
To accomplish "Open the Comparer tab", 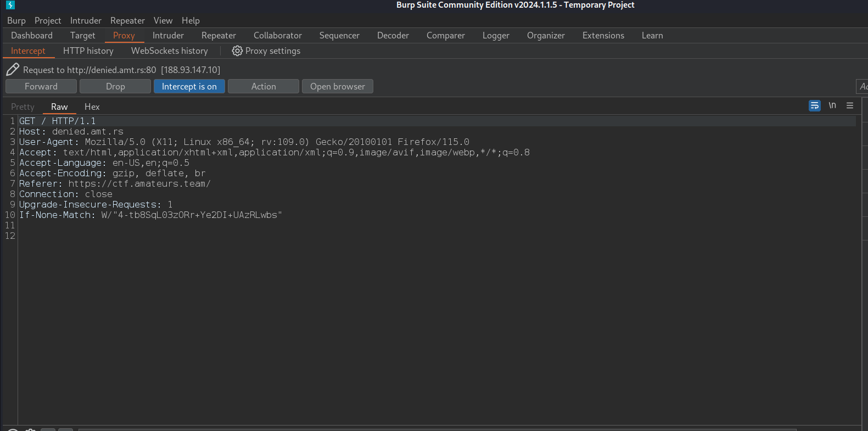I will 446,35.
